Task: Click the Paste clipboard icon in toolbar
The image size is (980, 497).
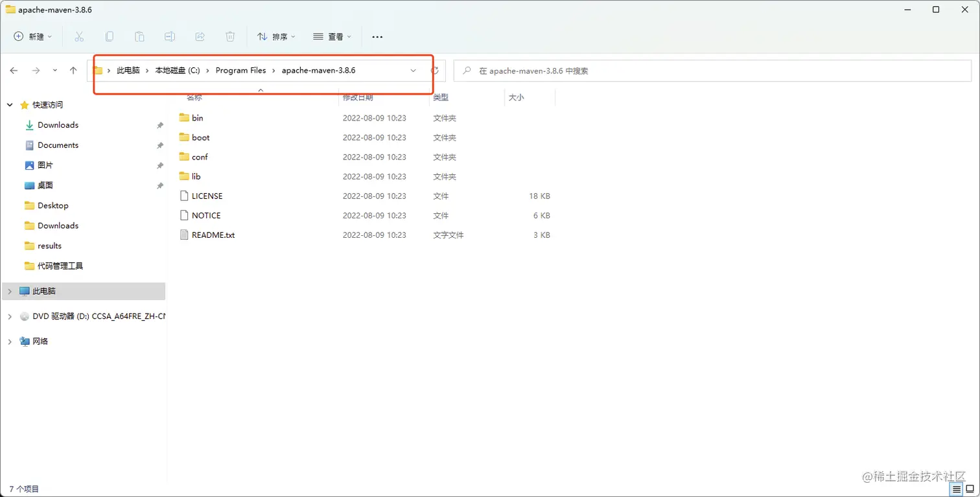Action: (x=139, y=37)
